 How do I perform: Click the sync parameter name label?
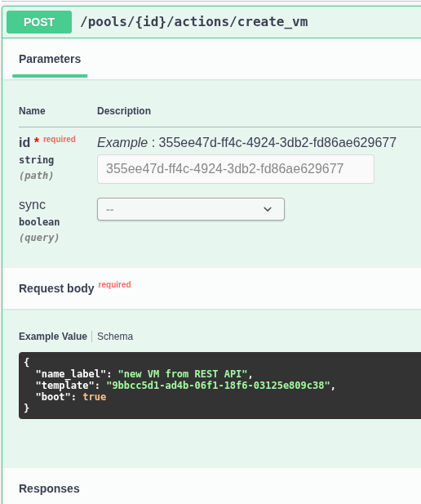(x=32, y=205)
